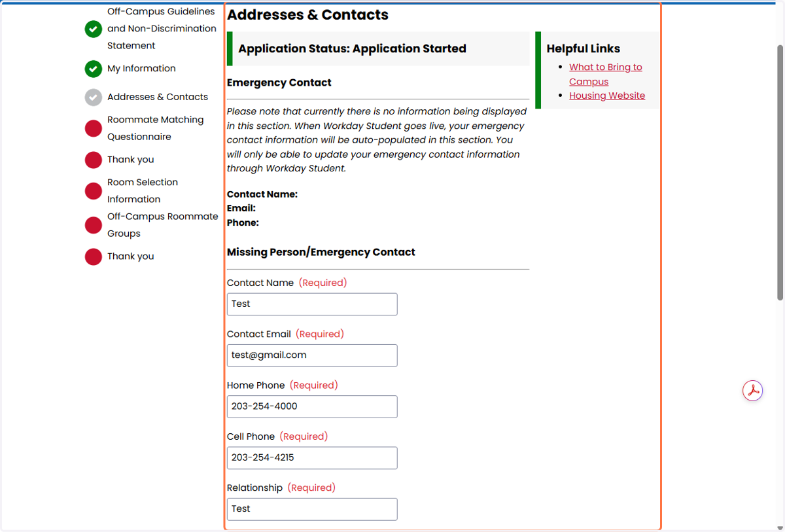The width and height of the screenshot is (785, 532).
Task: Click the Contact Name input field
Action: [x=312, y=304]
